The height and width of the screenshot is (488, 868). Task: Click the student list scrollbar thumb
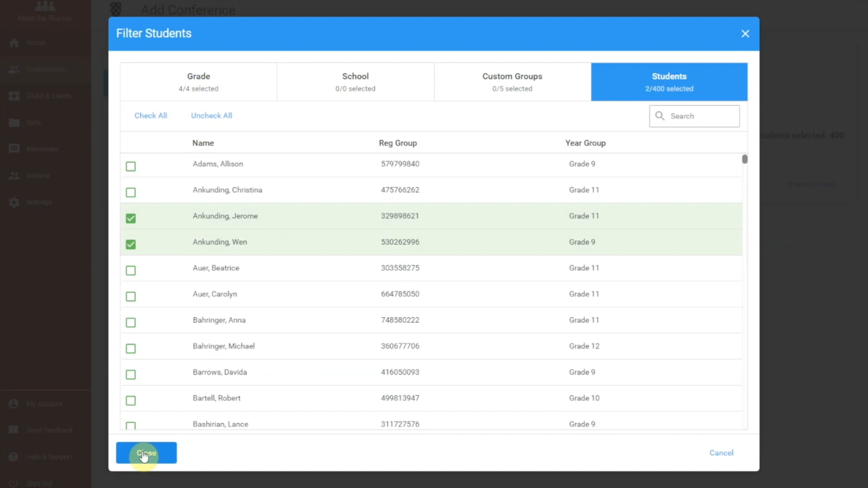click(x=745, y=159)
